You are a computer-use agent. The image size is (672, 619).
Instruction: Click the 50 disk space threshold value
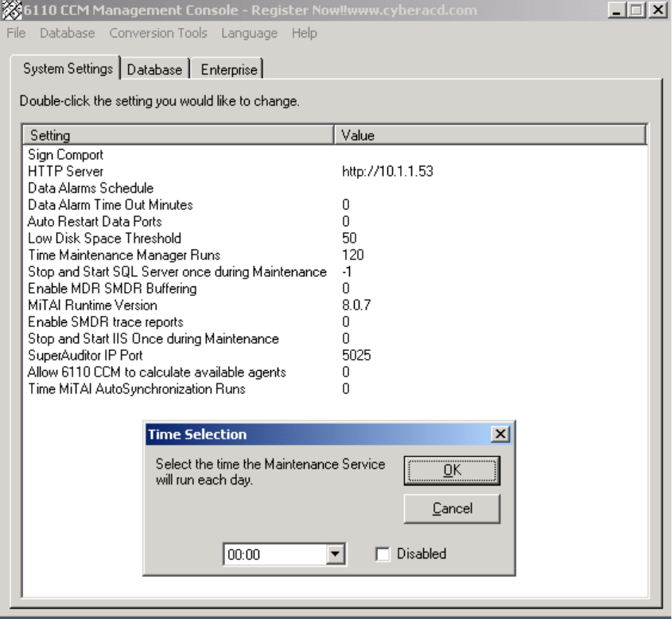(x=349, y=239)
